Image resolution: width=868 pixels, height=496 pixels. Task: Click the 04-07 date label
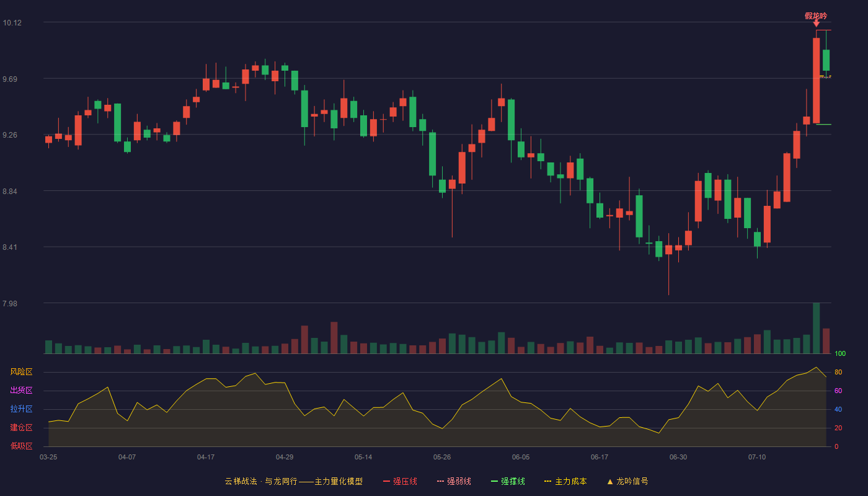127,457
